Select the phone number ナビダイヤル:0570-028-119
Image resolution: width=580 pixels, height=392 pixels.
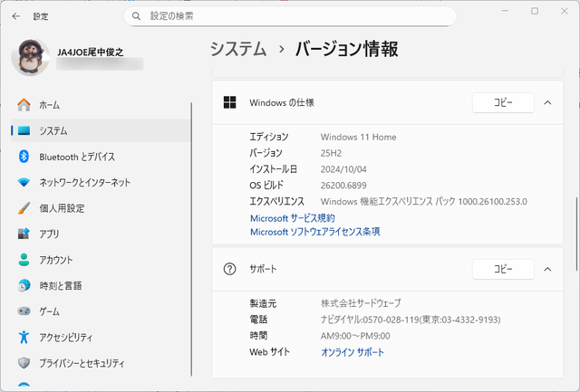point(370,320)
